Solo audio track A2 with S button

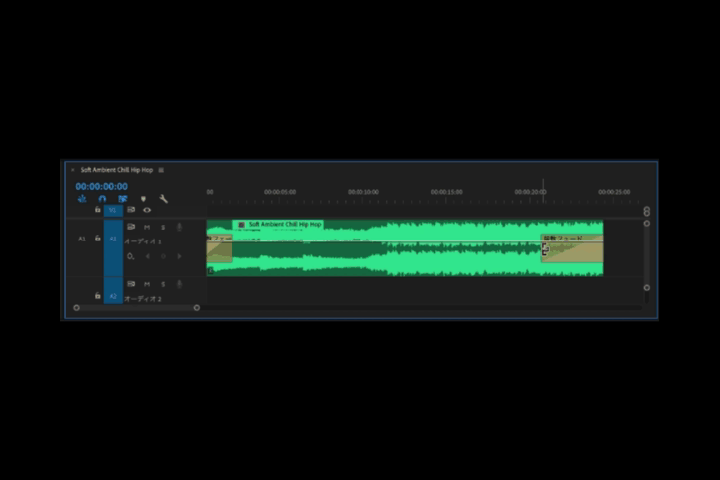163,284
